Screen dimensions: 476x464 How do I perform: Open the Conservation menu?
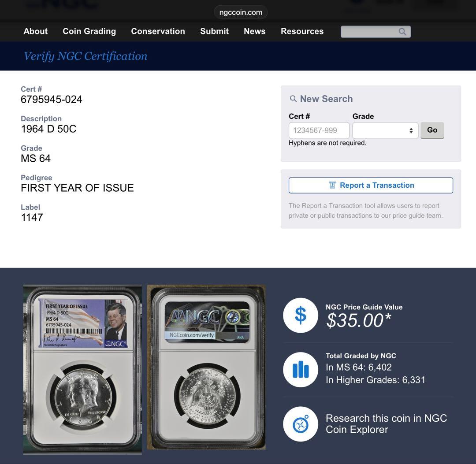158,31
